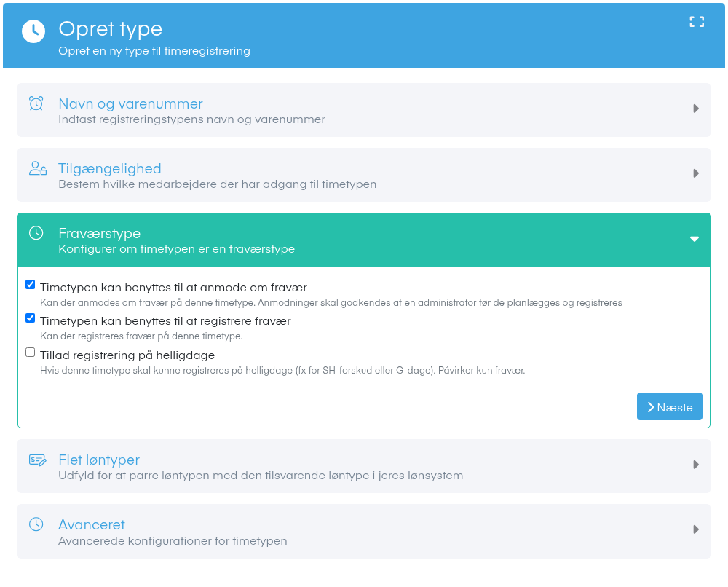Click label 'Timetypen kan benyttes til at anmode om fravær'

[x=173, y=288]
